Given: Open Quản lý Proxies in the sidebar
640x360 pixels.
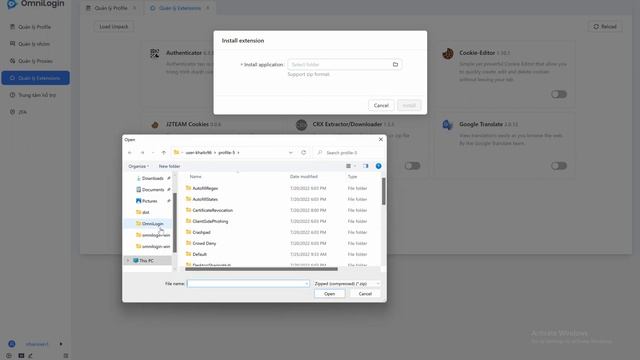Looking at the screenshot, I should click(35, 61).
